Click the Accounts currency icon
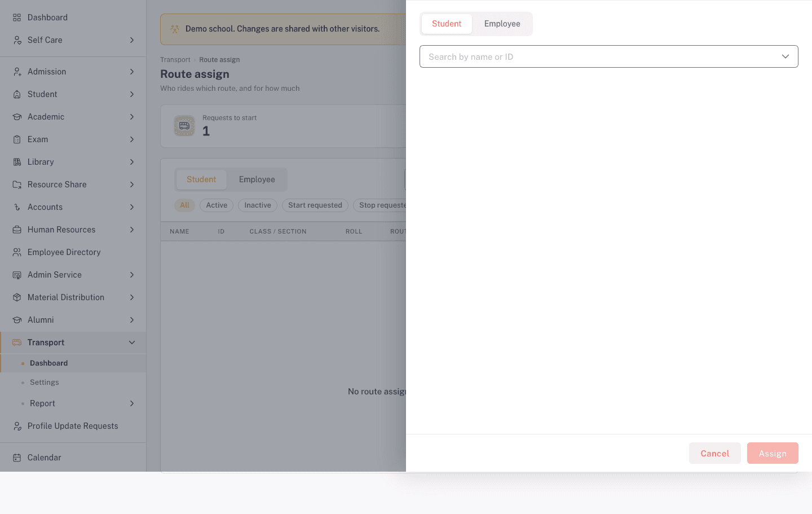812x514 pixels. tap(17, 207)
